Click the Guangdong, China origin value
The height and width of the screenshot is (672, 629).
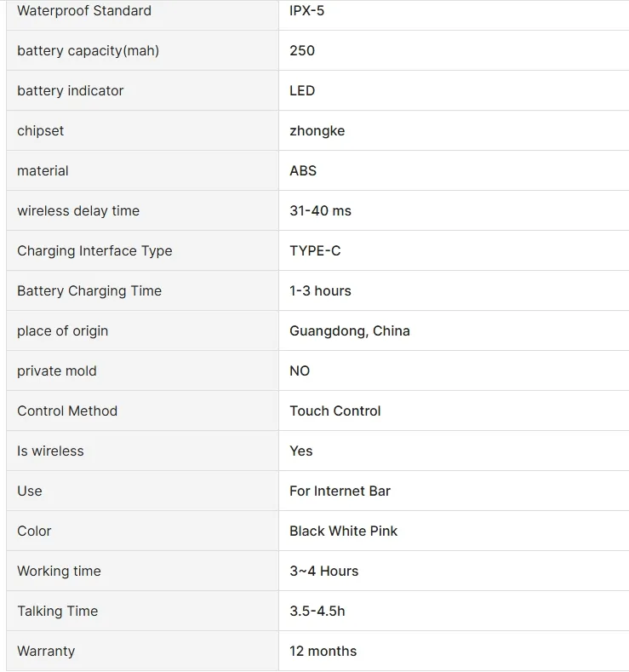(349, 330)
